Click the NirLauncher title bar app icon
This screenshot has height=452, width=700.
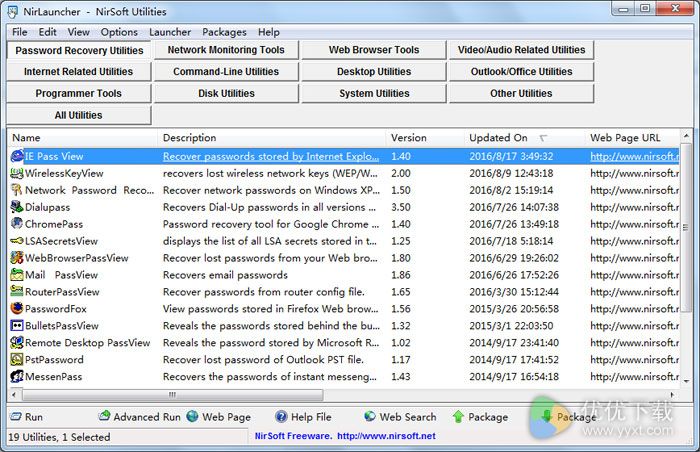[13, 12]
